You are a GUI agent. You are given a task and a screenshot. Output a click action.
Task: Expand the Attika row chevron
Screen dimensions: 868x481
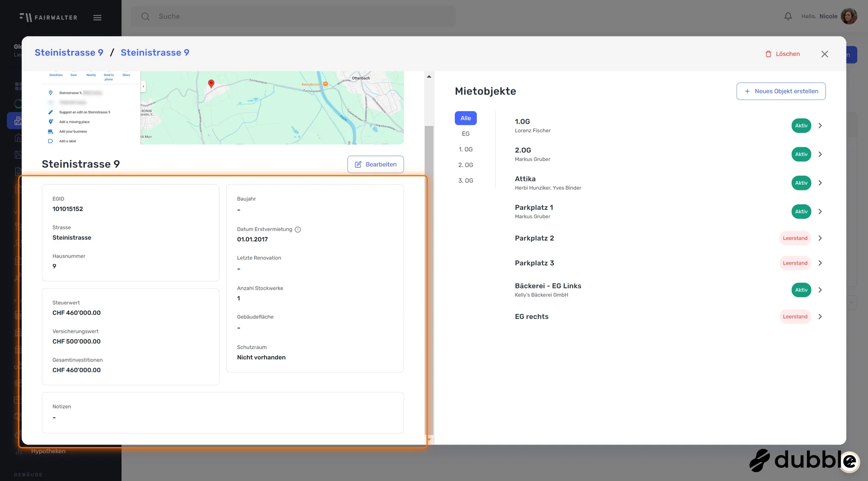tap(820, 183)
